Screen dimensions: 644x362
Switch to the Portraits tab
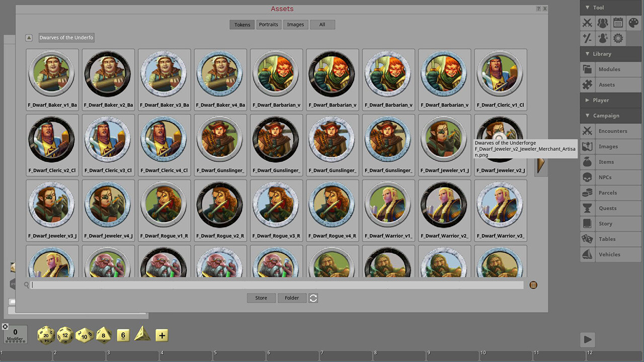pyautogui.click(x=268, y=24)
